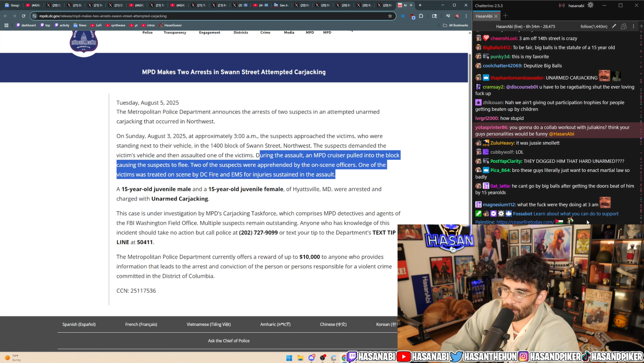
Task: Open the Districts site menu
Action: tap(241, 33)
